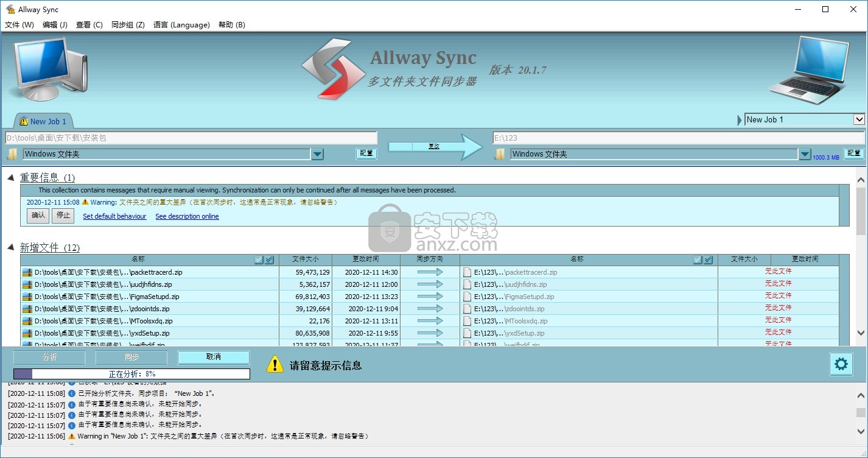Click the left folder icon beside Windows 文件夹
The height and width of the screenshot is (458, 868).
tap(12, 154)
